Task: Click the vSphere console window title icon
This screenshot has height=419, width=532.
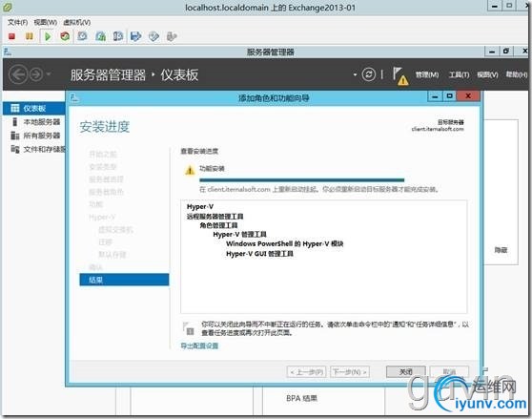Action: pos(8,7)
